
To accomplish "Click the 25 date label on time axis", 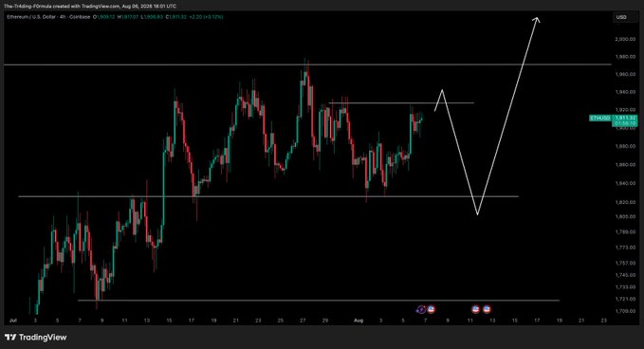I will point(281,321).
